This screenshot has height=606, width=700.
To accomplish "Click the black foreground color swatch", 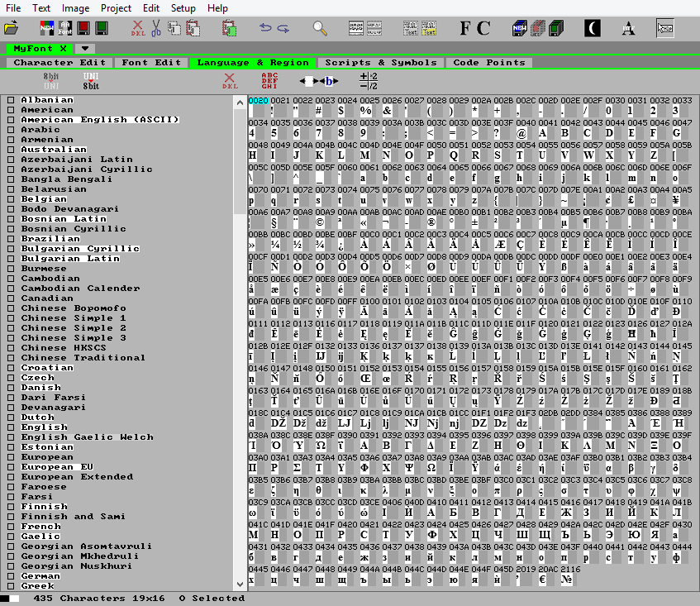I will pos(5,598).
